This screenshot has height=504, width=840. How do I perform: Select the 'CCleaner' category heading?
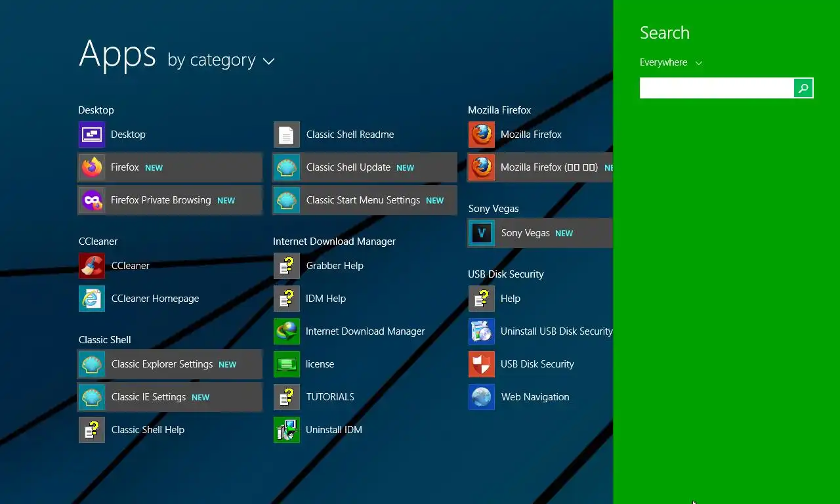(x=98, y=241)
